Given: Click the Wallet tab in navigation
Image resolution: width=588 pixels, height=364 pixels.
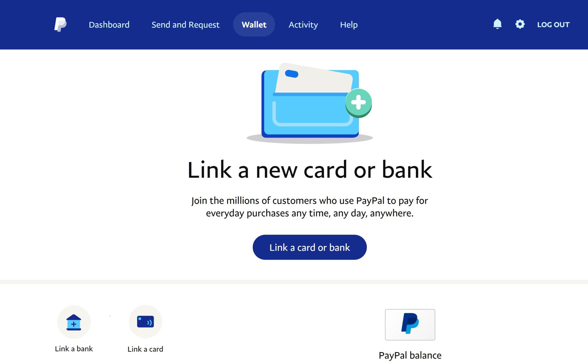Looking at the screenshot, I should tap(254, 24).
